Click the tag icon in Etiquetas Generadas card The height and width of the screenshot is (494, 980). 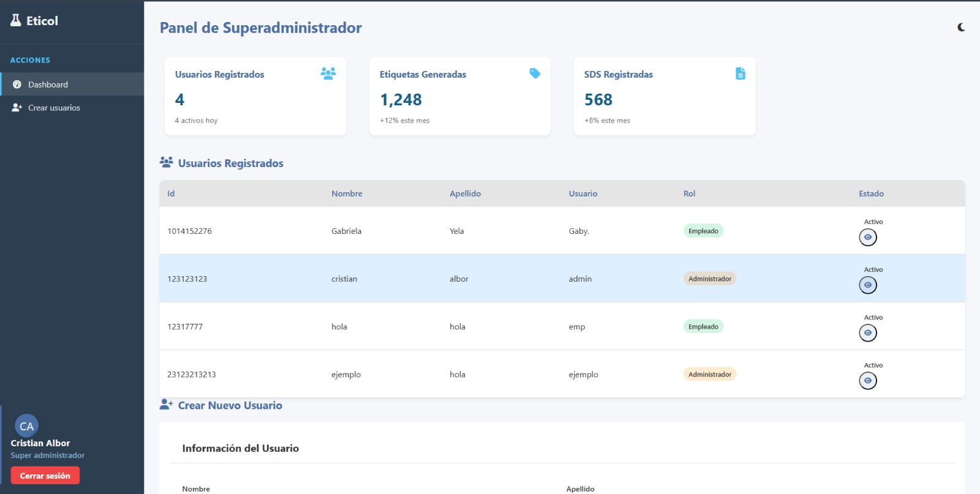[x=535, y=73]
